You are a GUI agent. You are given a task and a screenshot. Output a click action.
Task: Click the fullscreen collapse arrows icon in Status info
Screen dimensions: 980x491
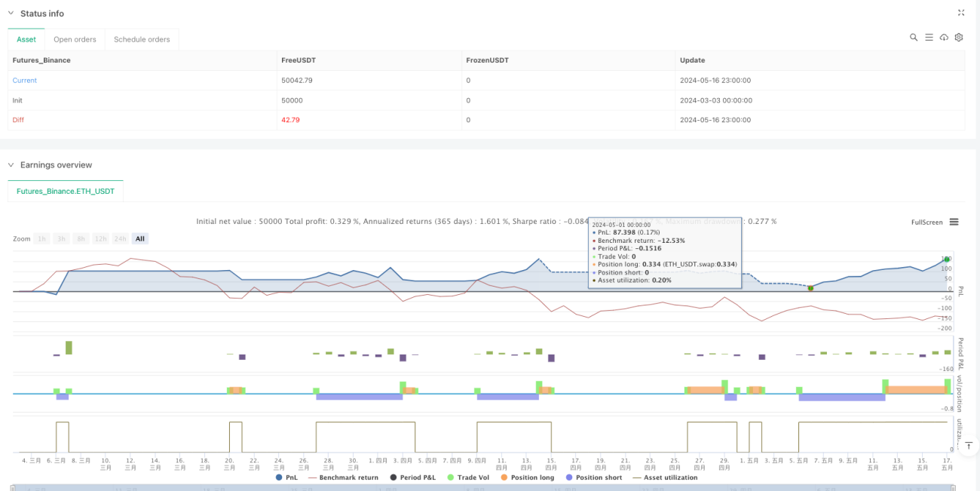point(961,13)
